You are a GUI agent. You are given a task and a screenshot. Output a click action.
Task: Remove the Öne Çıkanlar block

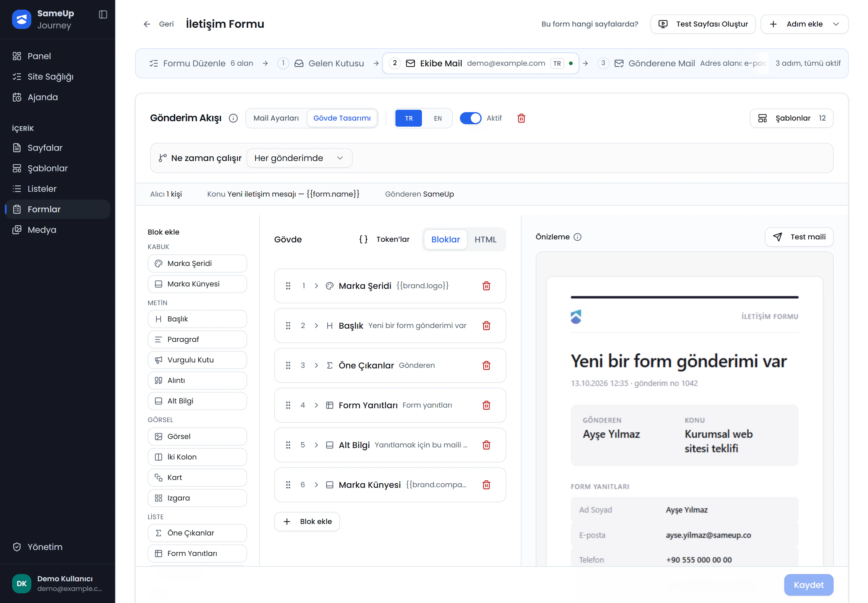pos(486,365)
